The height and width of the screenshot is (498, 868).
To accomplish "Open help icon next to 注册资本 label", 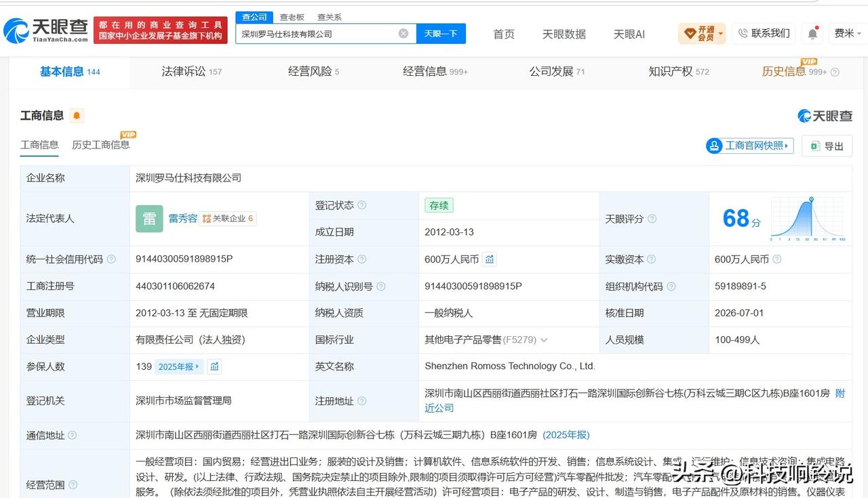I will pyautogui.click(x=362, y=260).
